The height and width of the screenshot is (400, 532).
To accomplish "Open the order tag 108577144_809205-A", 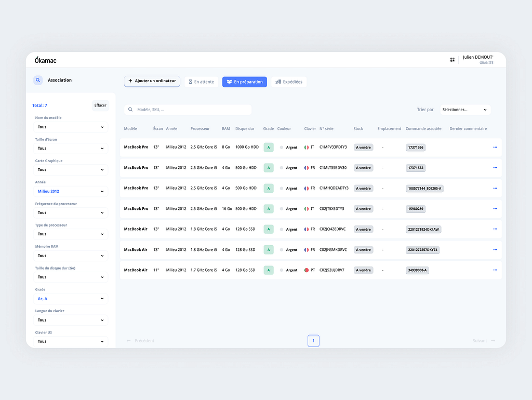I will pos(424,189).
